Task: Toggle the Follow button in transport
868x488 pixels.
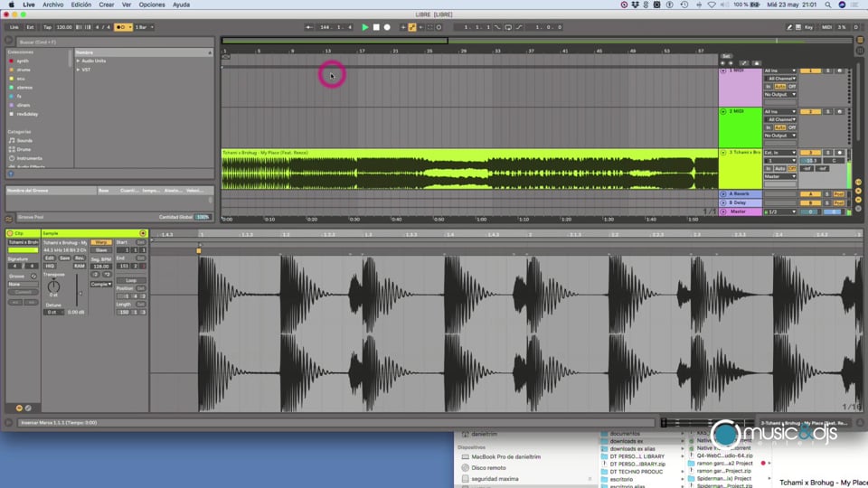Action: click(309, 27)
